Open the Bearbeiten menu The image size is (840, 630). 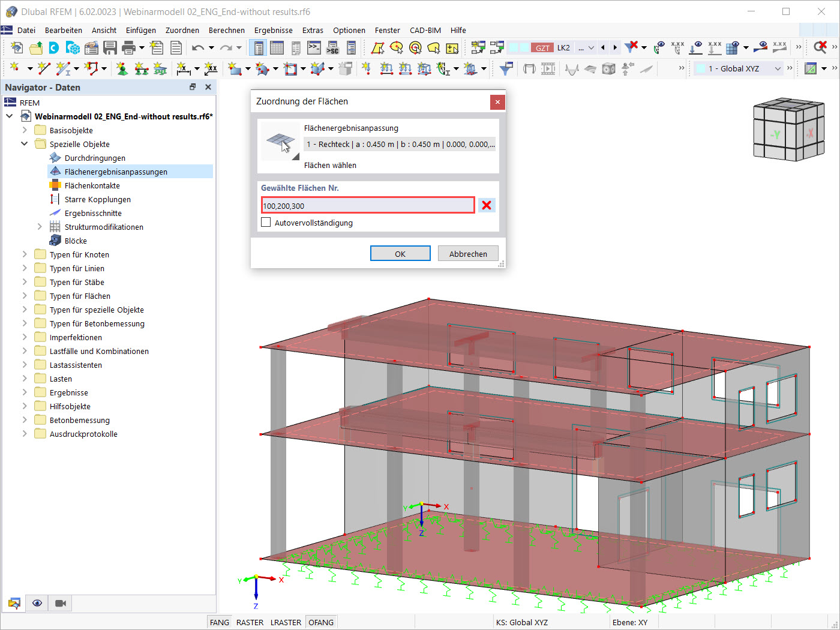(x=64, y=30)
